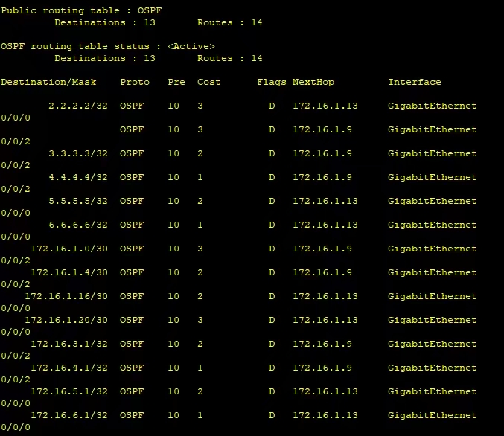This screenshot has width=504, height=436.
Task: Select destination 172.16.4.1/32
Action: pos(69,368)
